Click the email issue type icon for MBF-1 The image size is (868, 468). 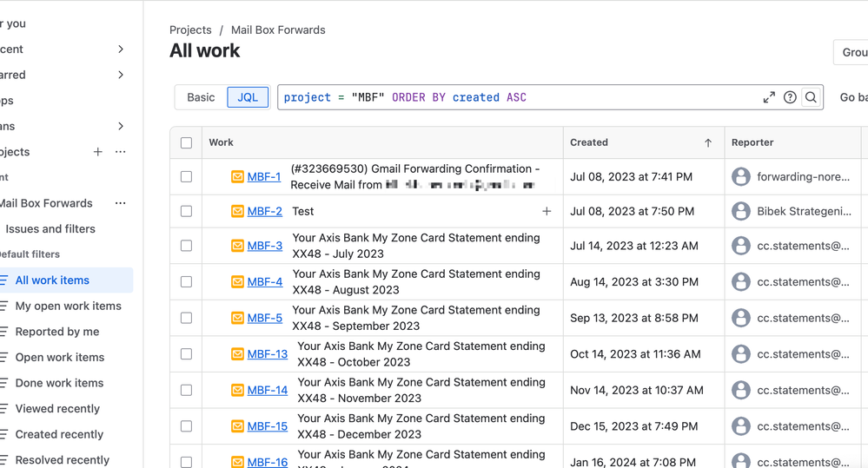[x=237, y=176]
